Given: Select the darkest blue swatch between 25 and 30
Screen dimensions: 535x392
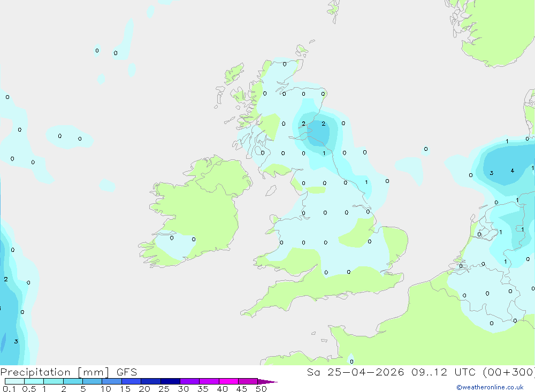Looking at the screenshot, I should (x=170, y=381).
